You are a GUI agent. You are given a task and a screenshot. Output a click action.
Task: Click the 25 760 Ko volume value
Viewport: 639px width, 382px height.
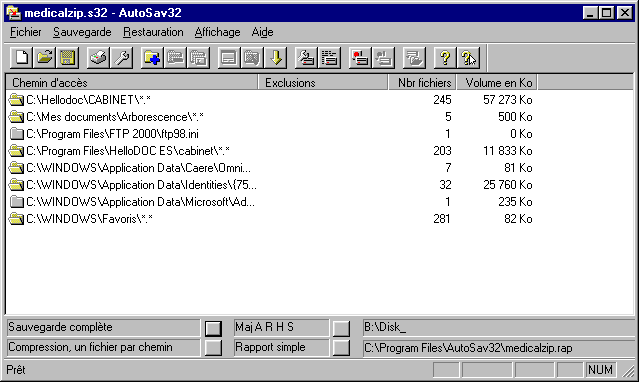[507, 185]
